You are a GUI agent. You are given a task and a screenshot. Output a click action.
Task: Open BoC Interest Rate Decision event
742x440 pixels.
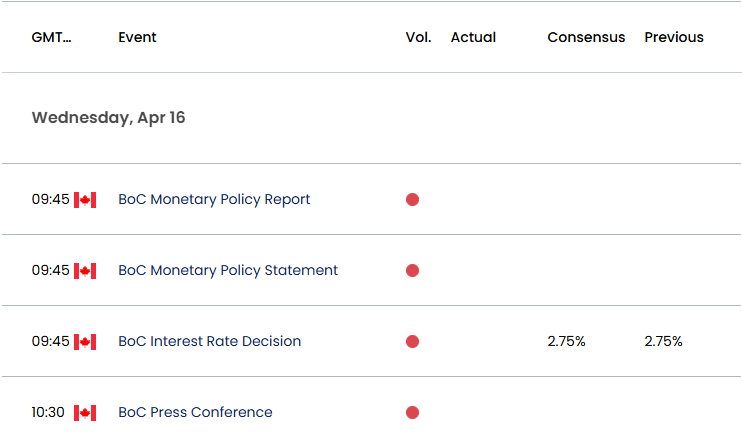pos(210,341)
